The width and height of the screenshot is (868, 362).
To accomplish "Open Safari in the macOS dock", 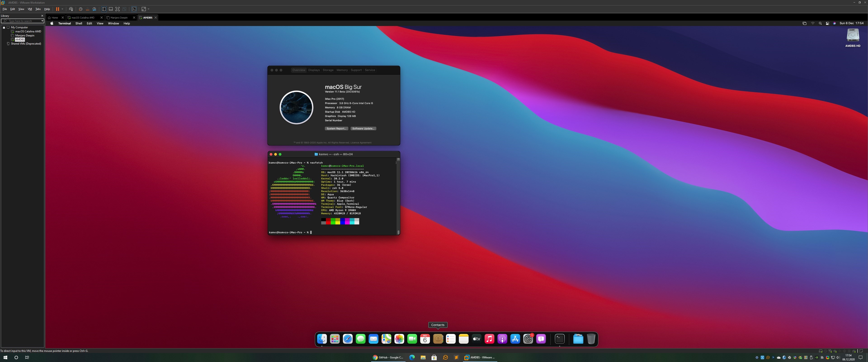I will (x=347, y=339).
